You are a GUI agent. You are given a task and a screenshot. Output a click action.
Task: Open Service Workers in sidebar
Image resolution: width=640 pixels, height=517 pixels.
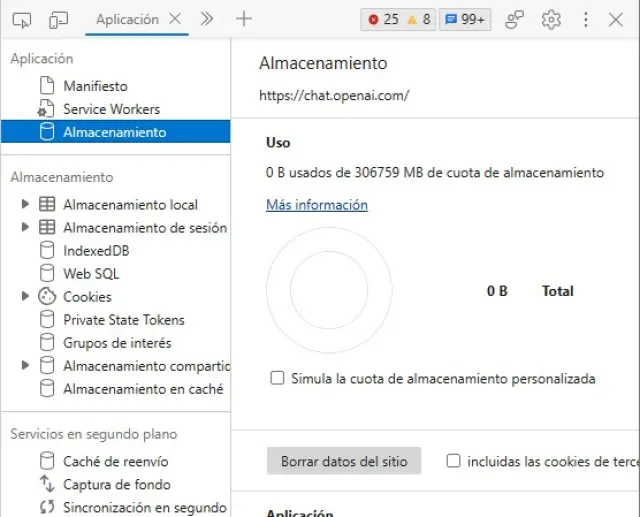[111, 109]
